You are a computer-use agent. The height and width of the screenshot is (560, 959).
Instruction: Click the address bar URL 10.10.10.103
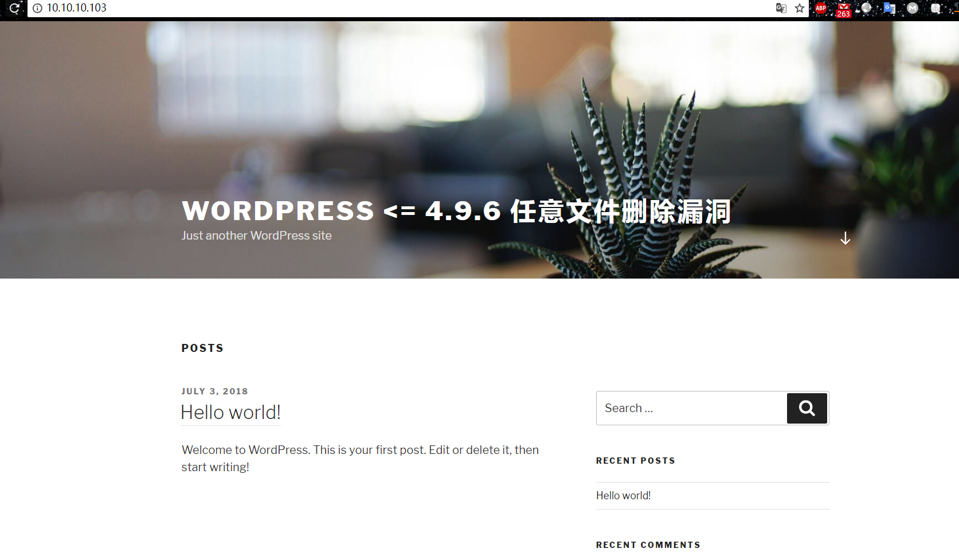pos(77,8)
